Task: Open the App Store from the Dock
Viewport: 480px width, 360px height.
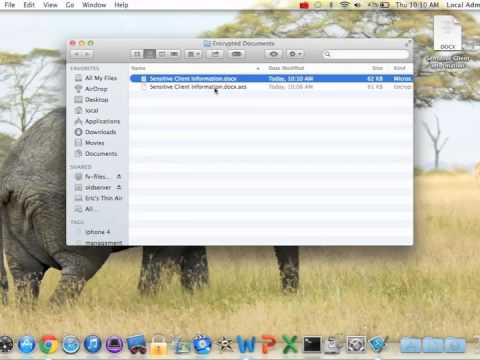Action: coord(26,344)
